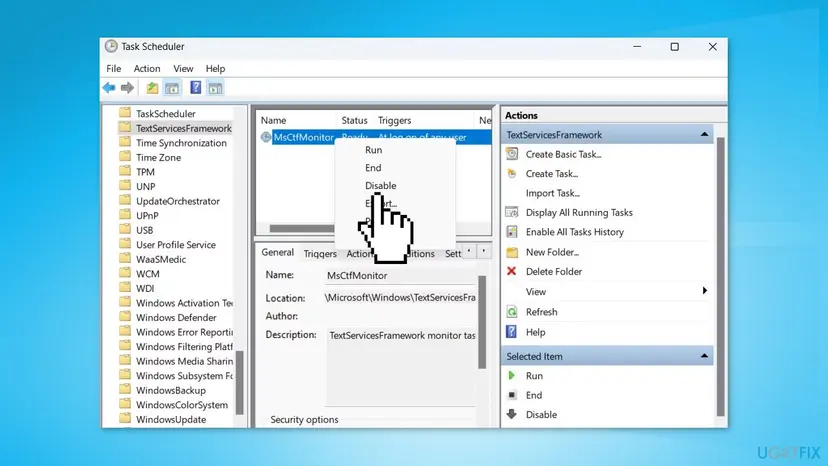Click the Create Basic Task icon
Image resolution: width=828 pixels, height=466 pixels.
pyautogui.click(x=512, y=154)
